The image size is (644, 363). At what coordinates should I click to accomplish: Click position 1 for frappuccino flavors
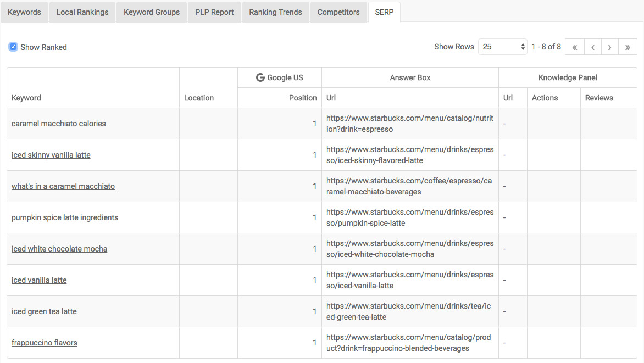click(x=315, y=343)
